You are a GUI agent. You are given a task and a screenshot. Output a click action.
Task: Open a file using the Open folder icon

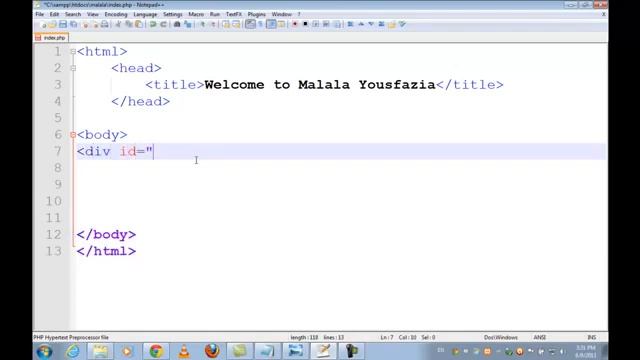52,24
